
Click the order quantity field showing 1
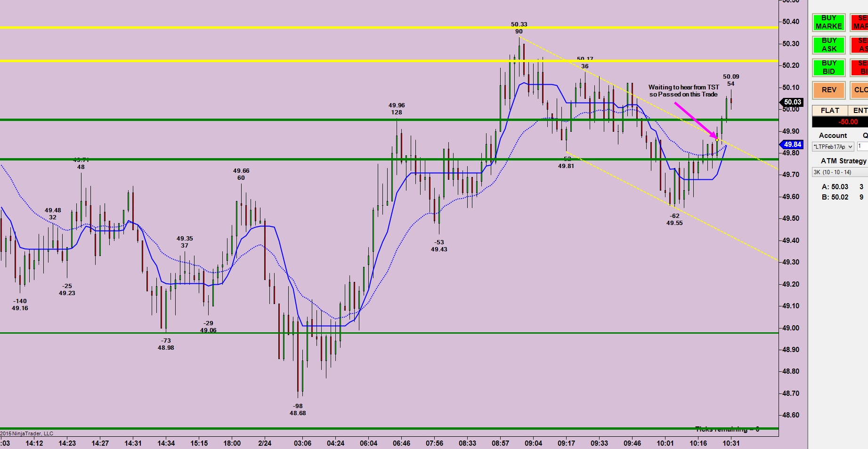(x=862, y=147)
